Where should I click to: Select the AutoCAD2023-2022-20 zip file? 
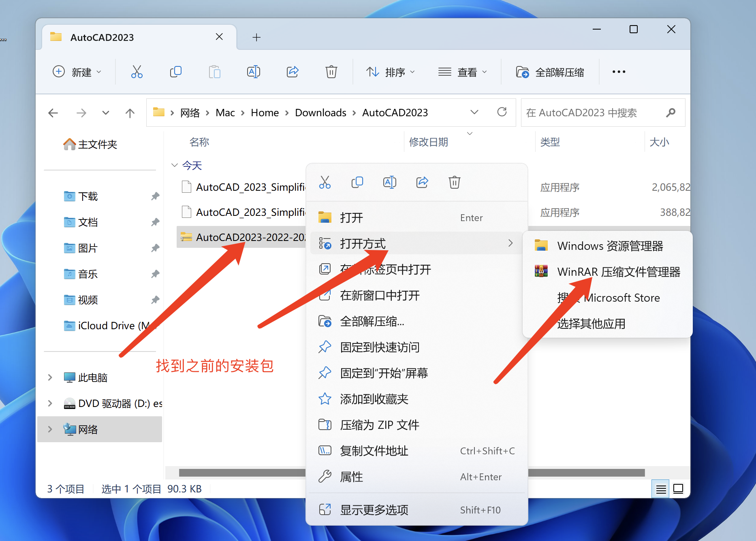click(241, 237)
